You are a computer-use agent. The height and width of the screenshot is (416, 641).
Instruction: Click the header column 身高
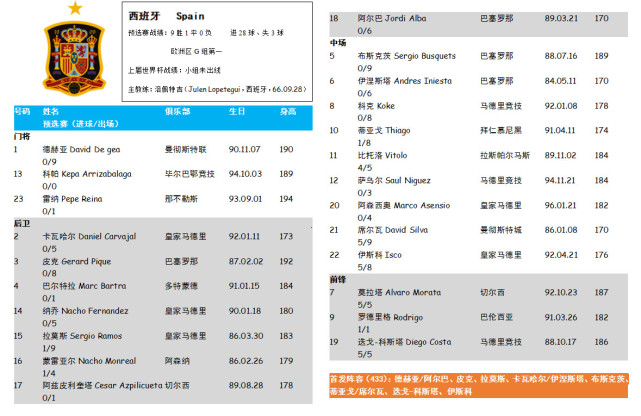[288, 111]
